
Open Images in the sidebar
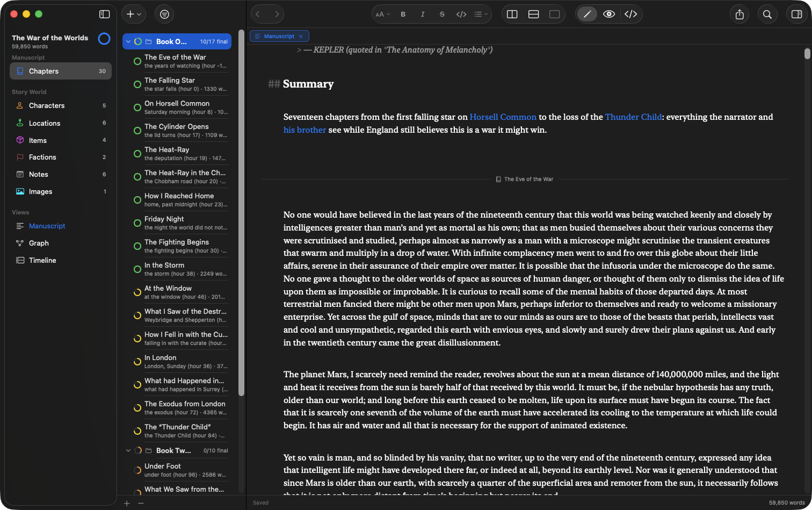click(61, 192)
